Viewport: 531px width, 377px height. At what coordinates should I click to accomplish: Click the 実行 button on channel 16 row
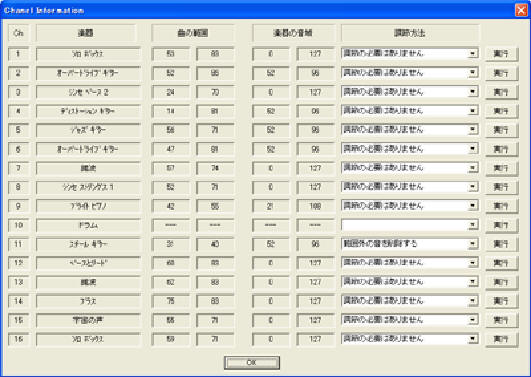502,339
